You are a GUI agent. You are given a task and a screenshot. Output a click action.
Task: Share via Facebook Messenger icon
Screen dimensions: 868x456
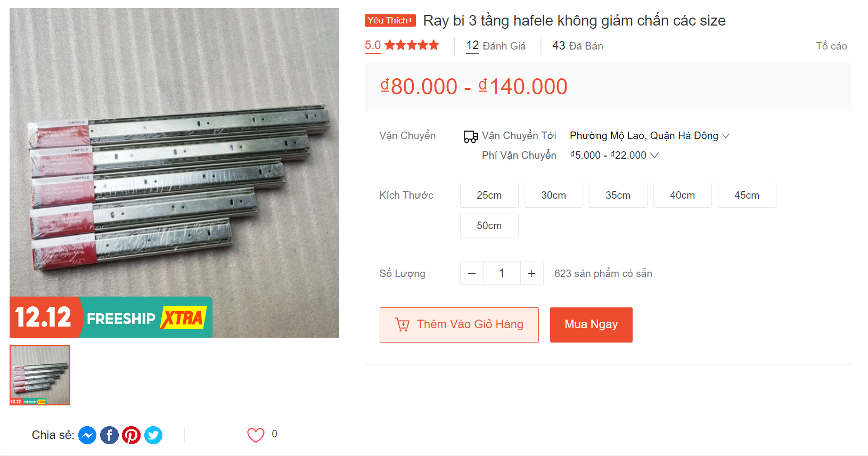[x=87, y=435]
